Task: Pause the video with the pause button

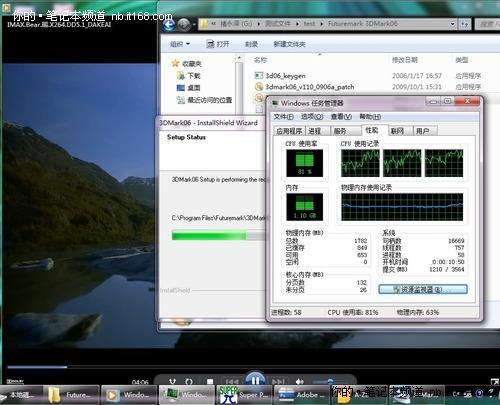Action: pyautogui.click(x=255, y=380)
